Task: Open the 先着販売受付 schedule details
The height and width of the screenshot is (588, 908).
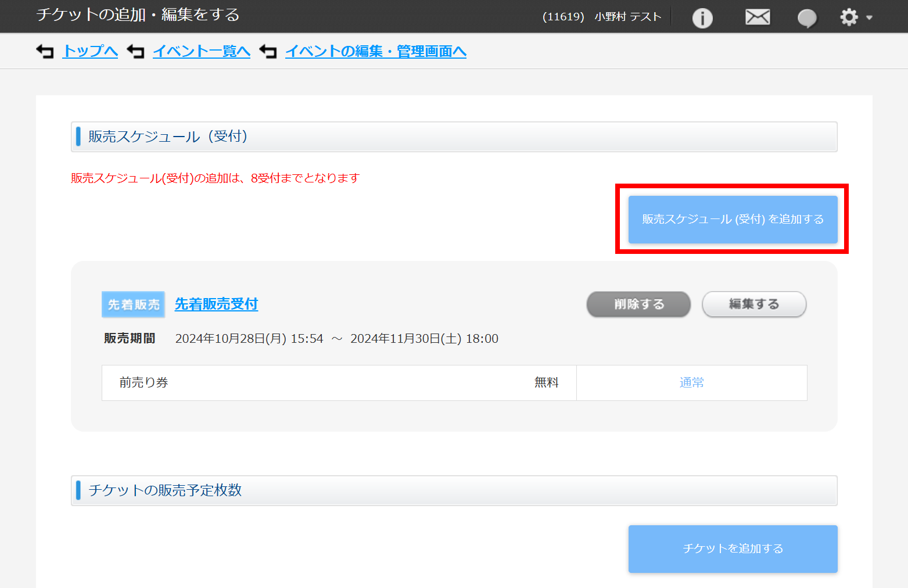Action: tap(216, 304)
